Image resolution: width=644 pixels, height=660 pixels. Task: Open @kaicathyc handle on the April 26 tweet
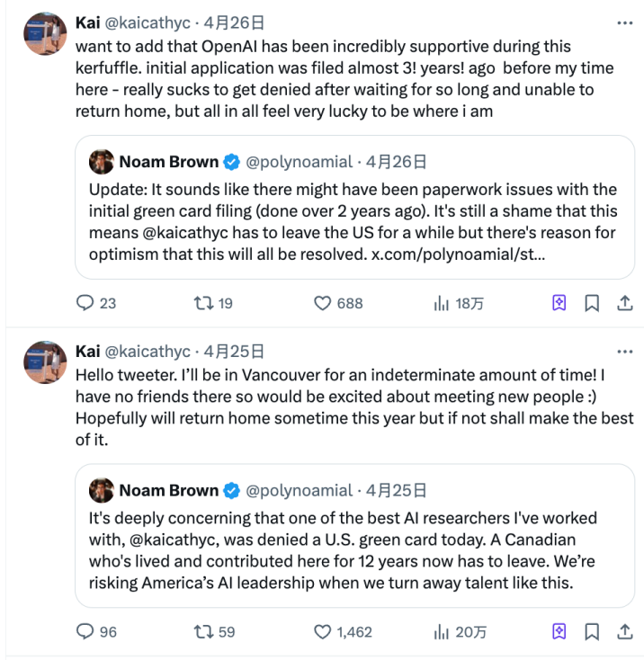[x=148, y=22]
